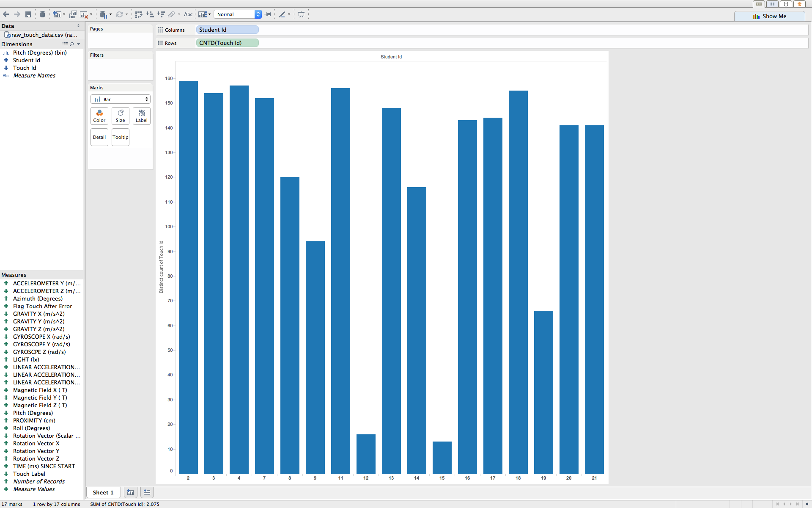Open the Bar mark type dropdown
Viewport: 812px width, 508px height.
tap(121, 99)
